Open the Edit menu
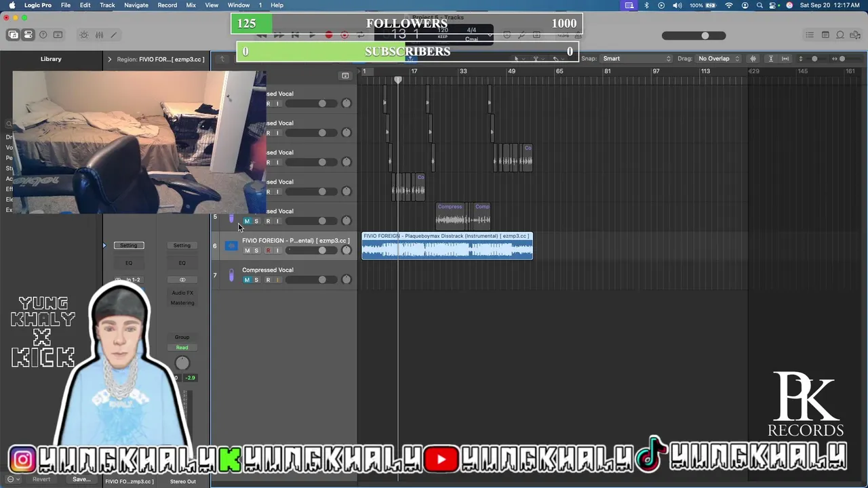The width and height of the screenshot is (868, 488). click(85, 5)
